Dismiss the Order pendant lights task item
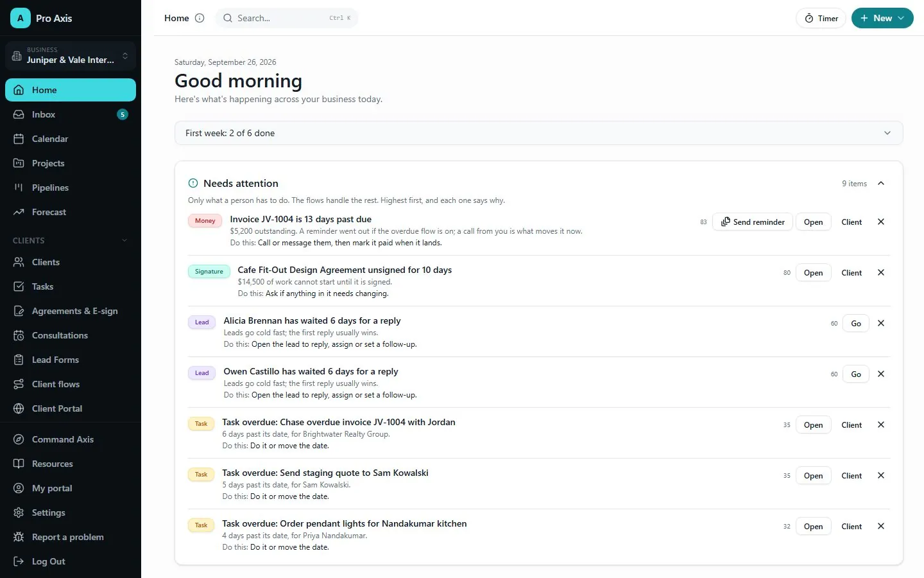 881,526
